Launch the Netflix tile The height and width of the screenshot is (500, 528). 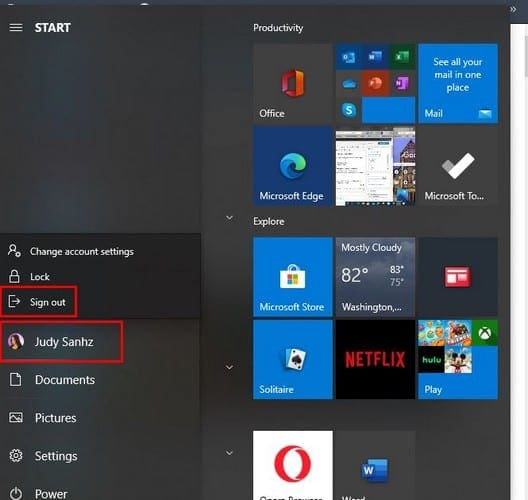click(375, 359)
